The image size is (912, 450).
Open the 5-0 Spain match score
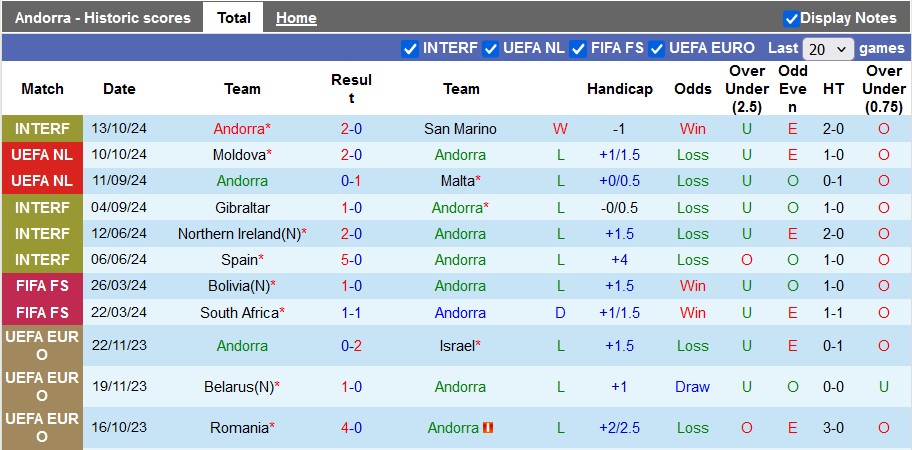[351, 260]
